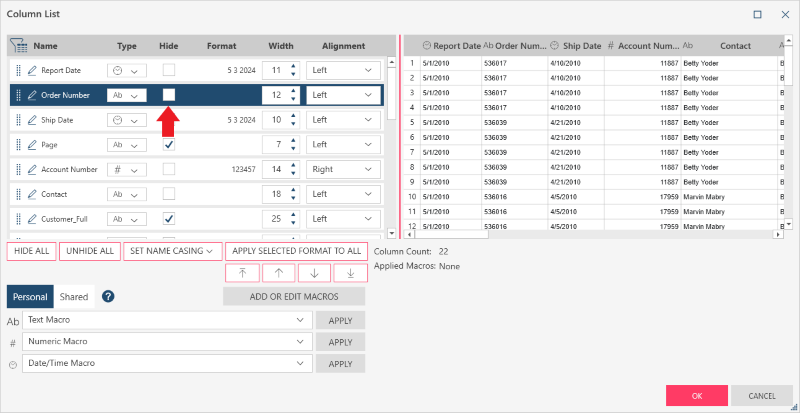The image size is (800, 413).
Task: Click Add Or Edit Macros button
Action: pos(294,297)
